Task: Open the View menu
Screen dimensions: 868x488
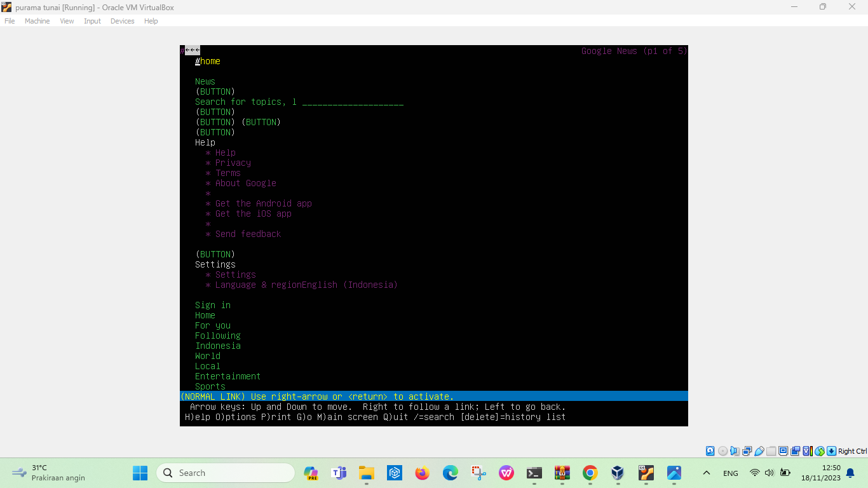Action: pyautogui.click(x=67, y=21)
